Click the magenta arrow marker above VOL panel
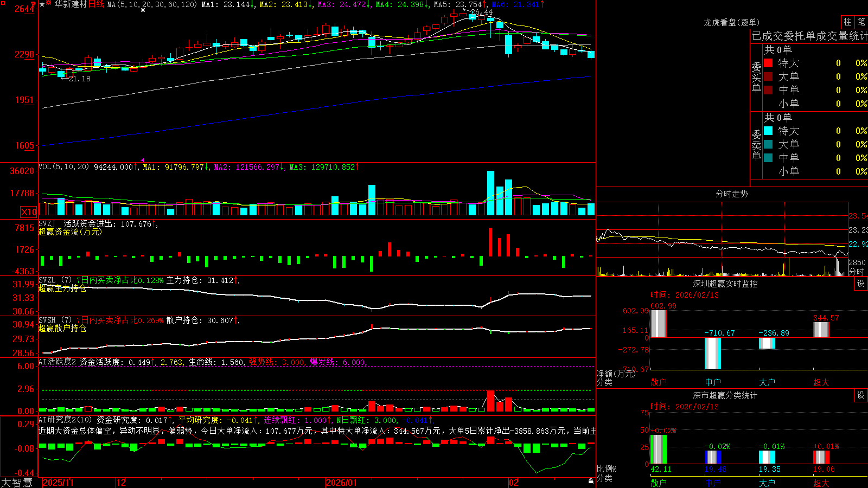 pos(143,160)
